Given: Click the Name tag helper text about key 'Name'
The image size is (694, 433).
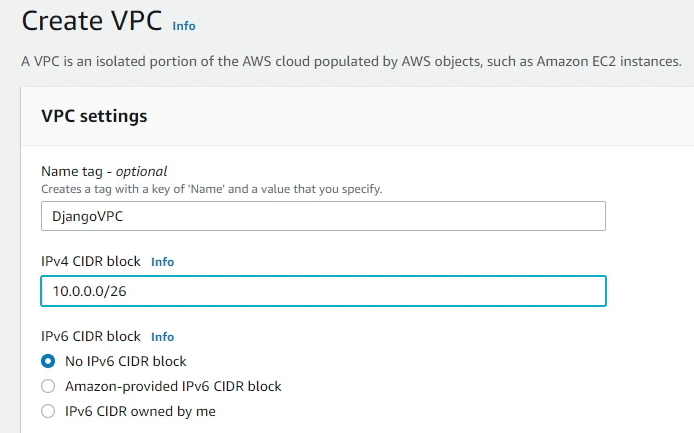Looking at the screenshot, I should [211, 189].
